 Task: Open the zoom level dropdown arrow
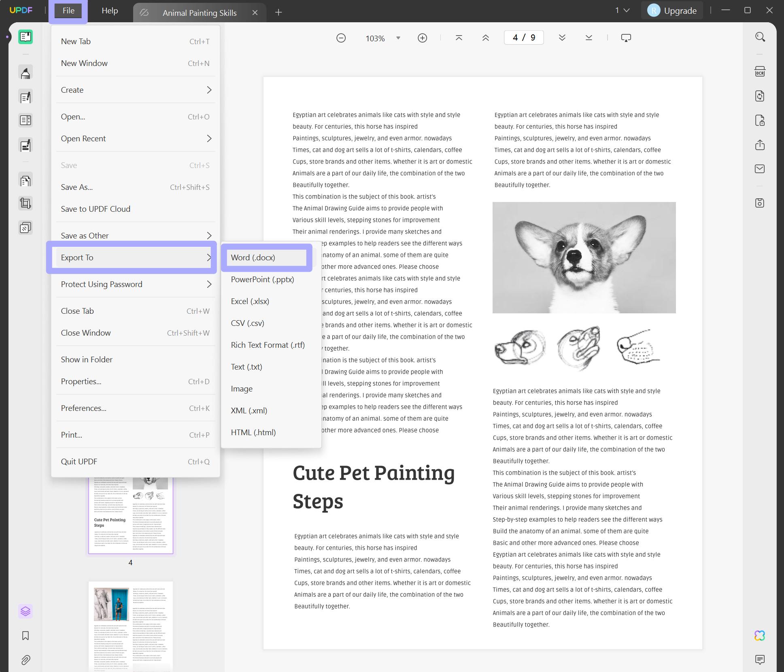pos(398,38)
